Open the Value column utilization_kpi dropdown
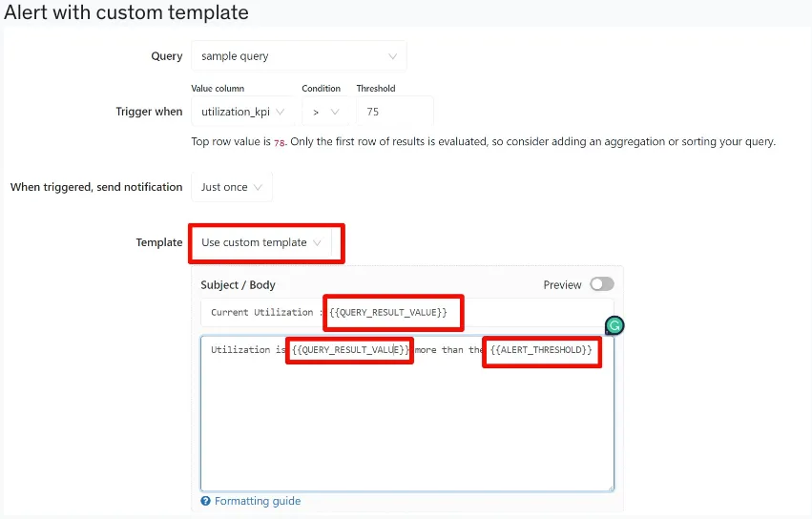Screen dimensions: 812x519 (243, 112)
